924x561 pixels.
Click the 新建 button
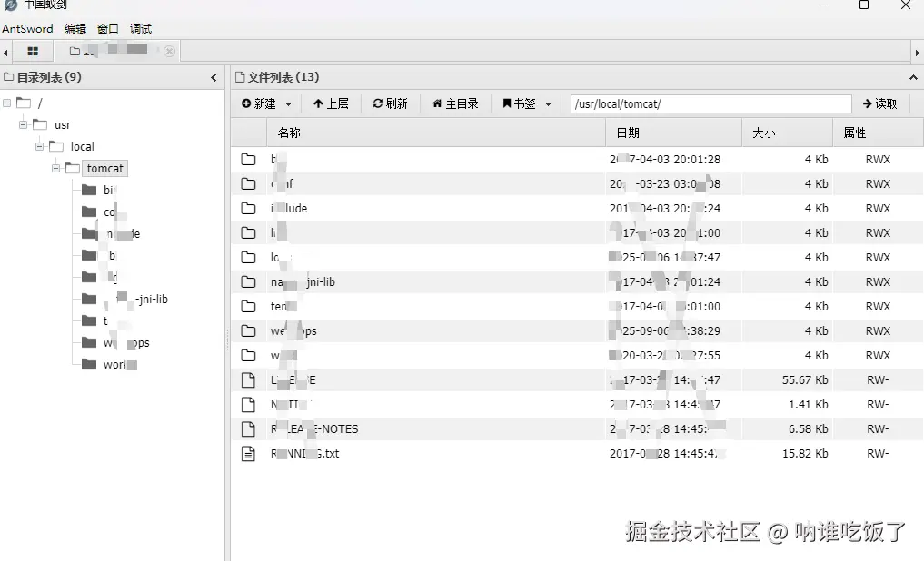259,103
